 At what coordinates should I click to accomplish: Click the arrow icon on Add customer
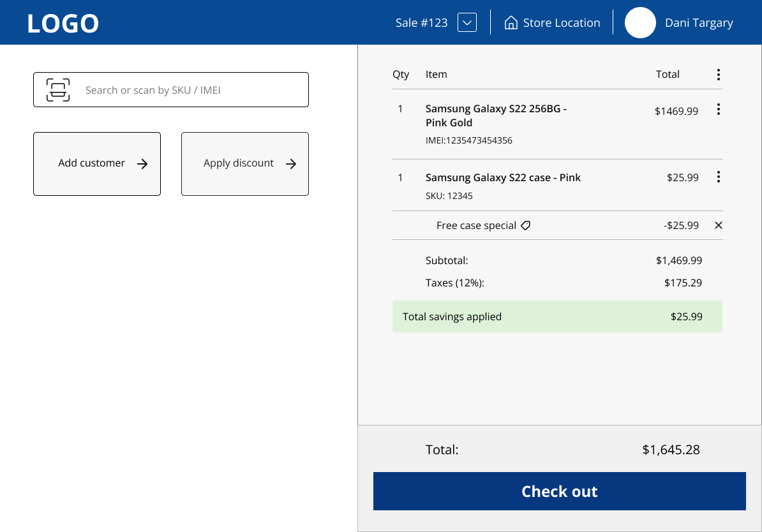click(x=142, y=164)
